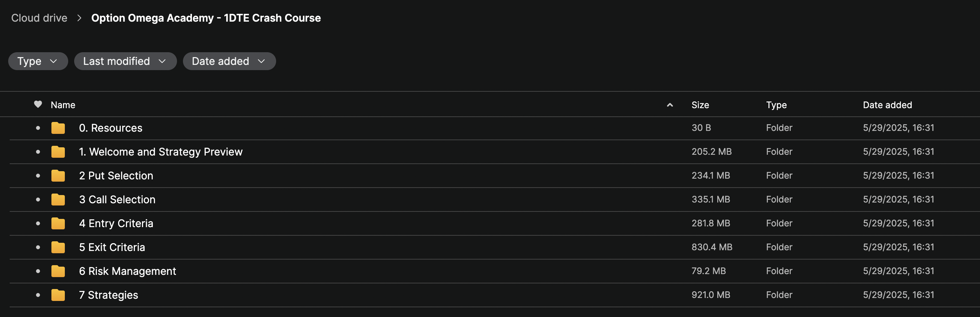
Task: Click the heart favorites icon in header
Action: point(38,104)
